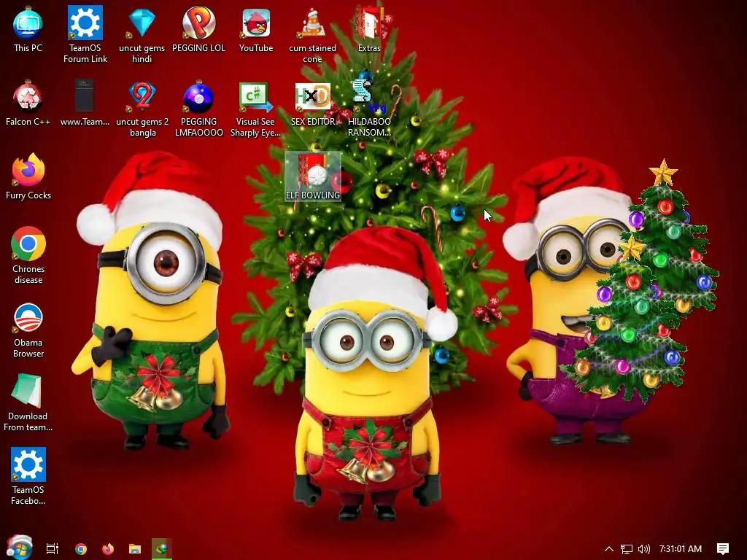Open the volume speaker tray icon
Image resolution: width=747 pixels, height=560 pixels.
coord(643,548)
